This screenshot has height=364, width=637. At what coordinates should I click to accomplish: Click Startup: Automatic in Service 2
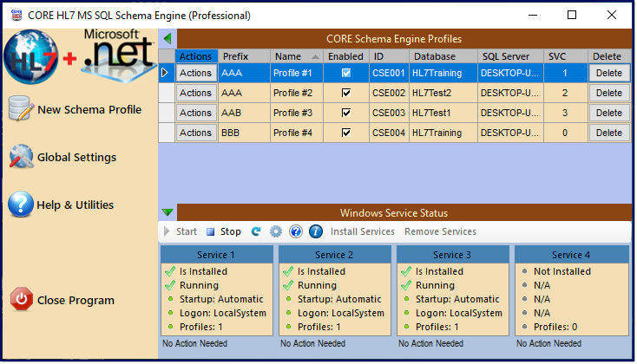pyautogui.click(x=339, y=300)
